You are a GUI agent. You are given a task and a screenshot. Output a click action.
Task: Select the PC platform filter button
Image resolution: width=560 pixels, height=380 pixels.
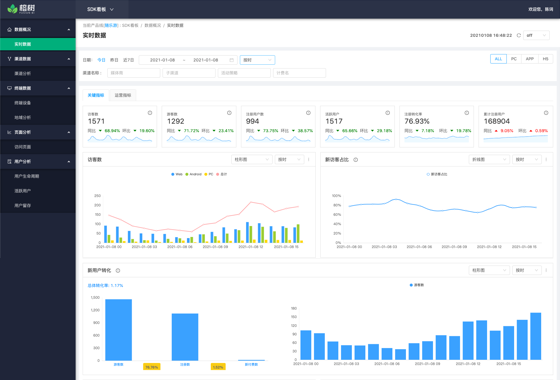(x=514, y=59)
